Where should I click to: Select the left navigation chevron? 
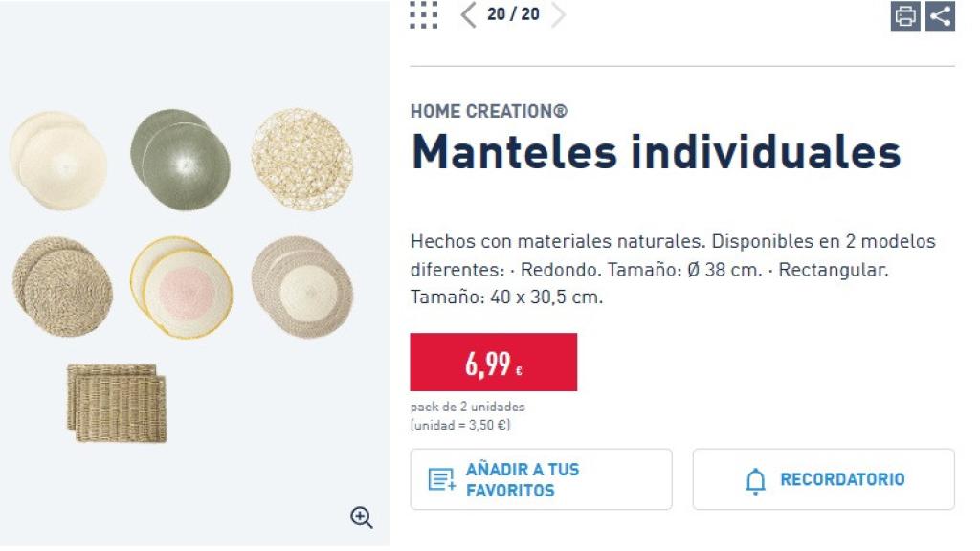pos(467,15)
